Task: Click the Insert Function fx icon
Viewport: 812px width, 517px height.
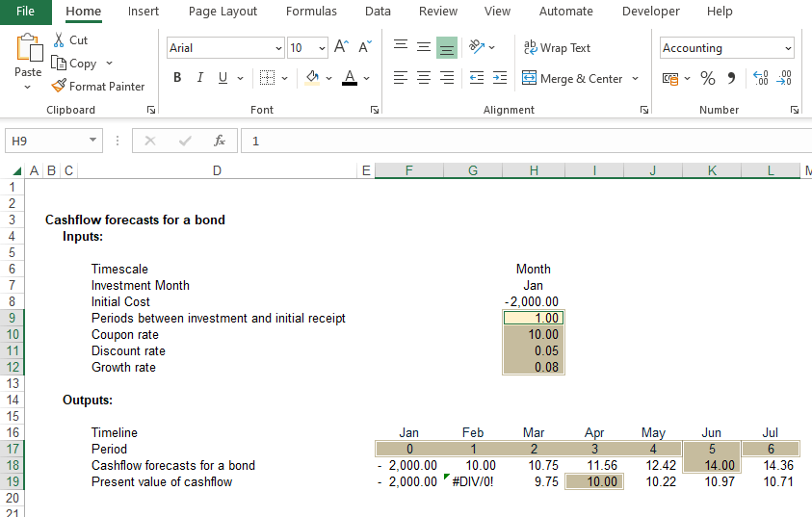Action: coord(220,141)
